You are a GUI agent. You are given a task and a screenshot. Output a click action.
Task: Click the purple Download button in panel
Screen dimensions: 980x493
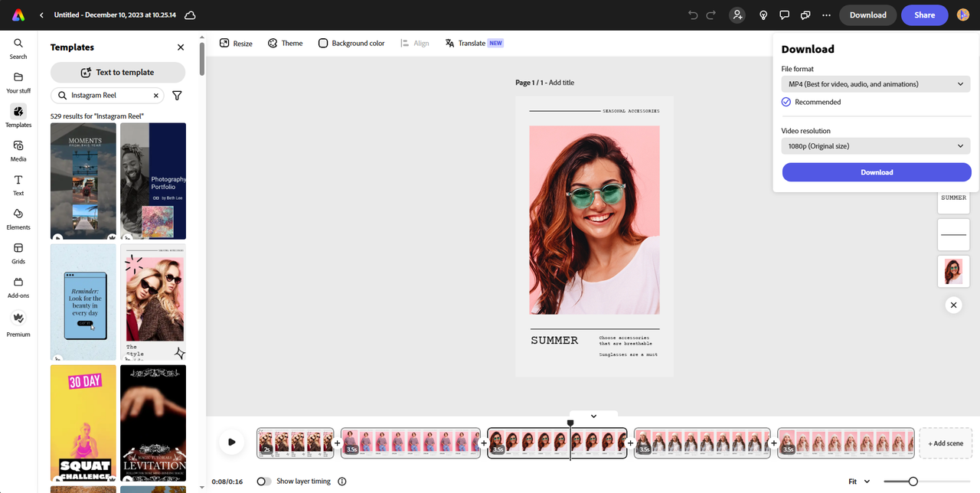[x=877, y=172]
